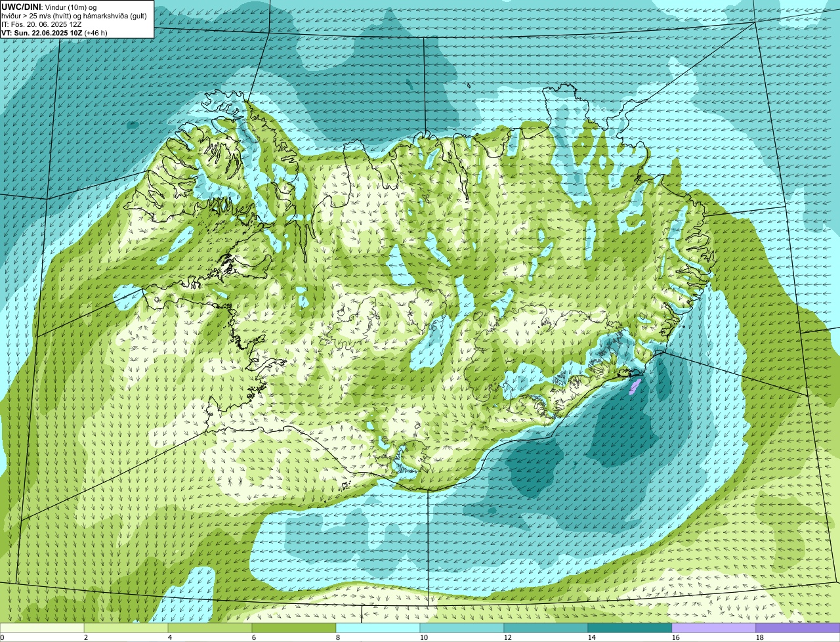Click the 10–12 m/s turquoise legend swatch
This screenshot has height=642, width=840.
tap(462, 628)
